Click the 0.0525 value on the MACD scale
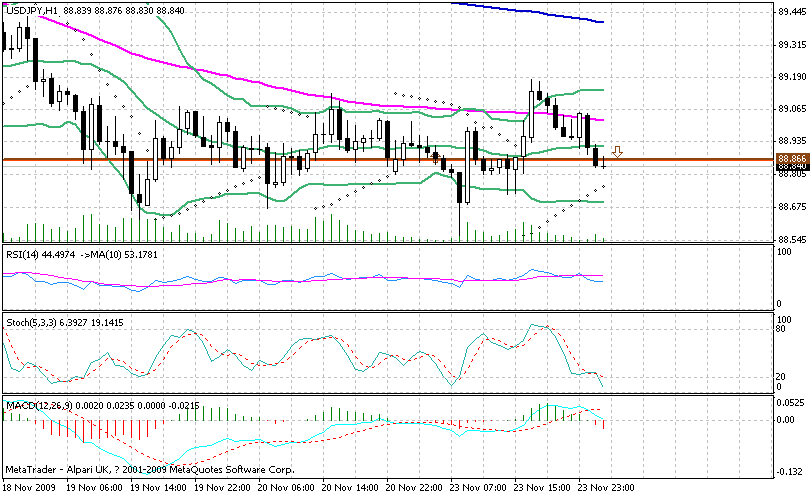Screen dimensions: 811x495 pos(793,403)
